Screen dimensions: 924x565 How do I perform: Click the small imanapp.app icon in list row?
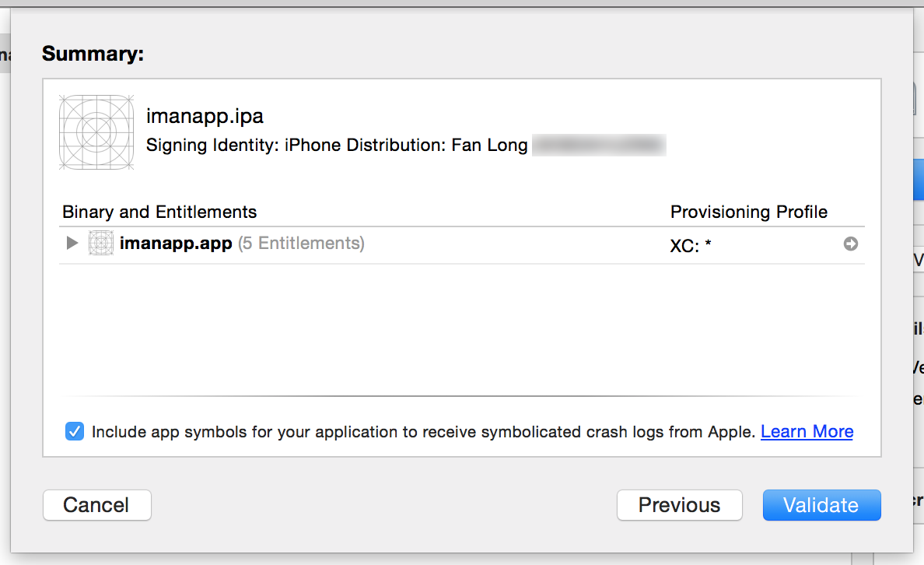pos(101,244)
